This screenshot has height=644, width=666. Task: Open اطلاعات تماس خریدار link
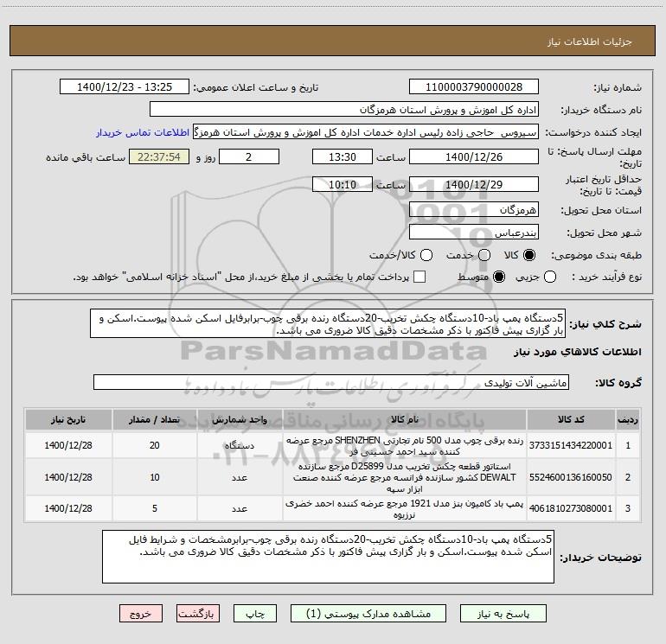pos(143,132)
